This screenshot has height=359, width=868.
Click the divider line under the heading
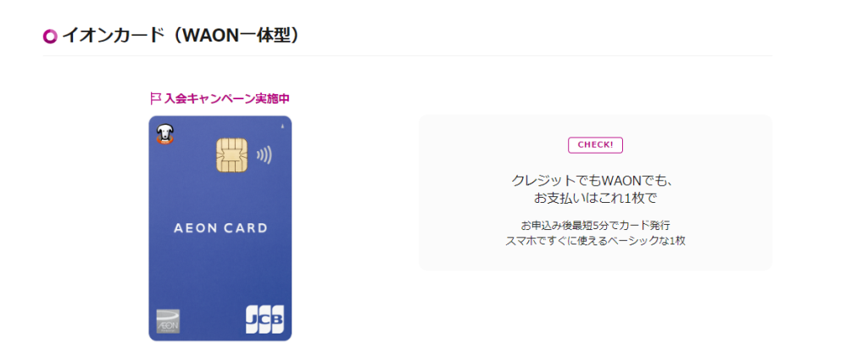(x=408, y=56)
